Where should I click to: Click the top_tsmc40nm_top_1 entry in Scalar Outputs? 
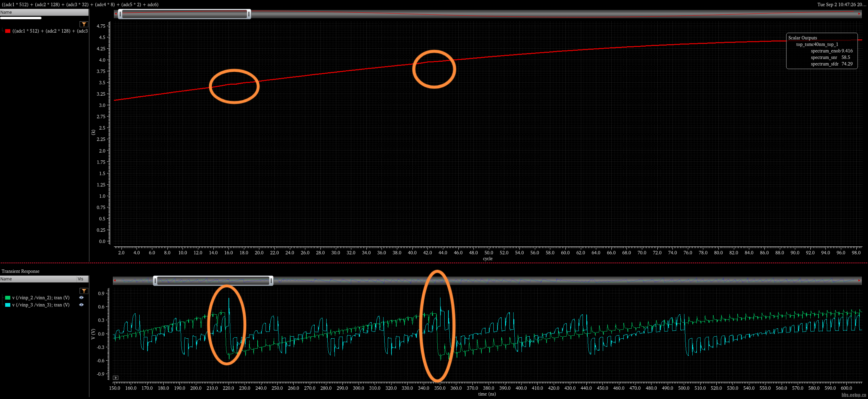pos(817,44)
